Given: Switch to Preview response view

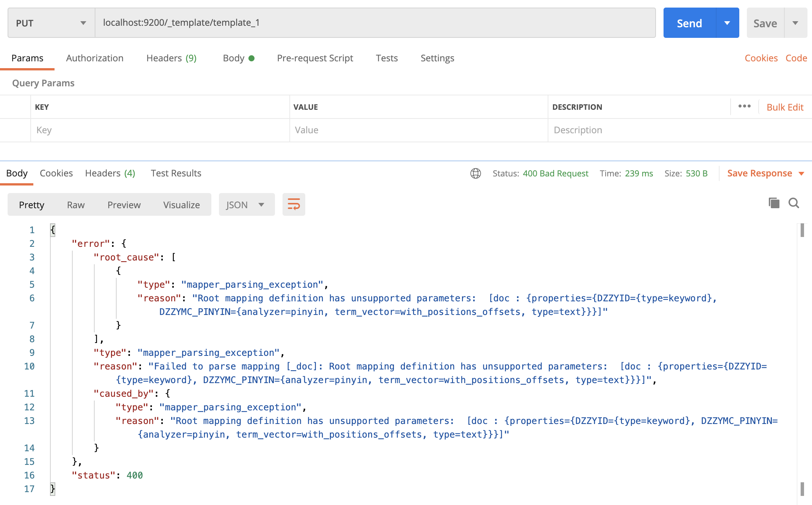Looking at the screenshot, I should tap(124, 205).
